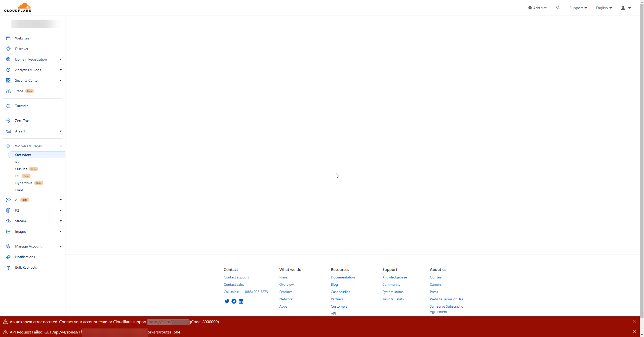
Task: Open the English language dropdown
Action: point(604,8)
